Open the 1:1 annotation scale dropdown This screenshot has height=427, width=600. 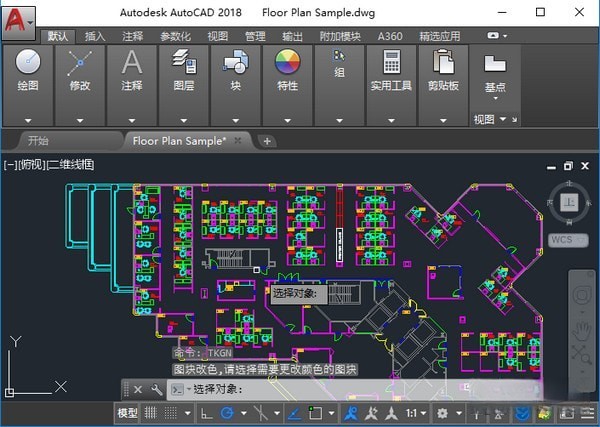418,413
